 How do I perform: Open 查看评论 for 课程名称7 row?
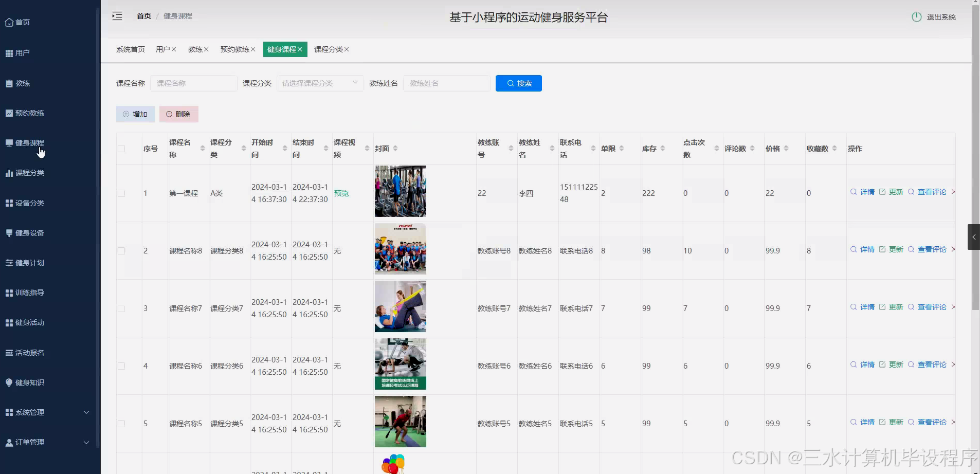pos(927,307)
